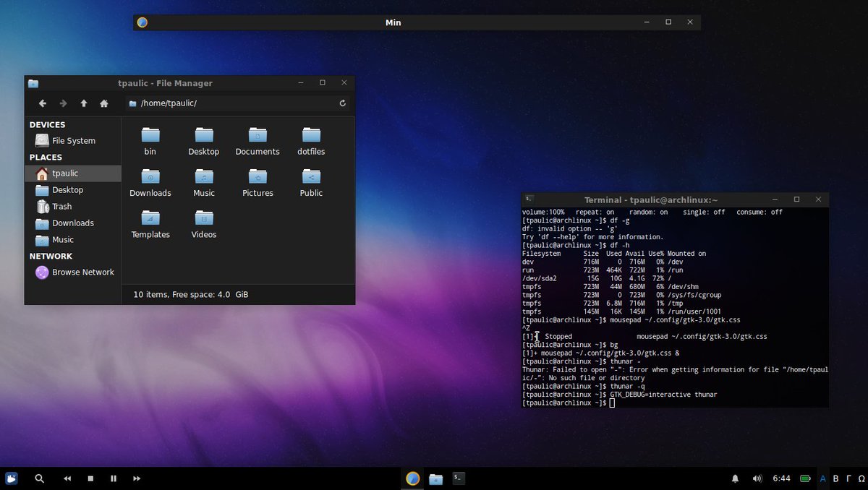Click the Min window title bar
Screen dimensions: 868x490
(417, 22)
